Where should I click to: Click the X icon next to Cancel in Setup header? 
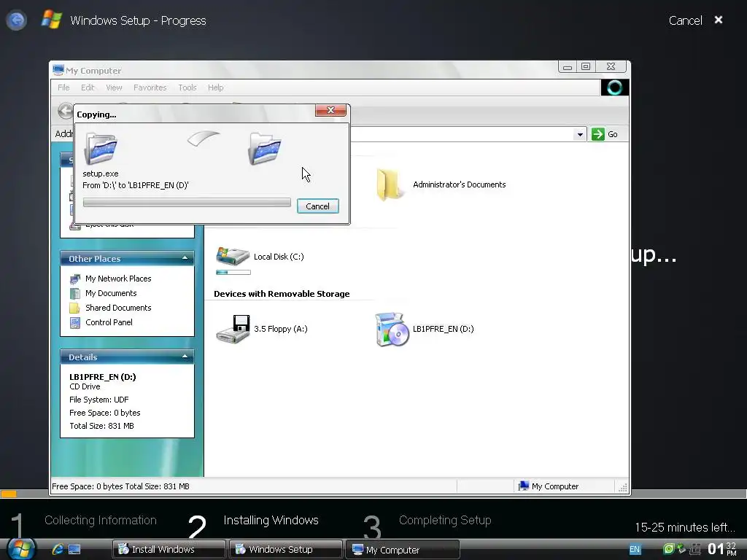point(719,20)
